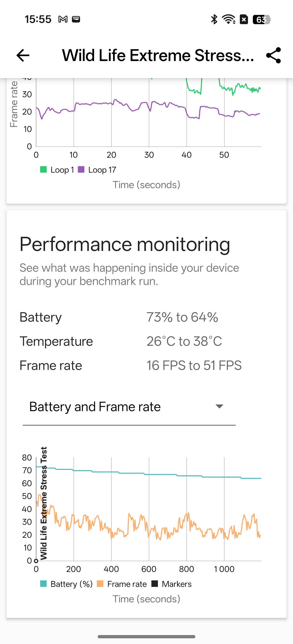This screenshot has width=293, height=644.
Task: Tap the Gmail notification icon
Action: click(x=63, y=19)
